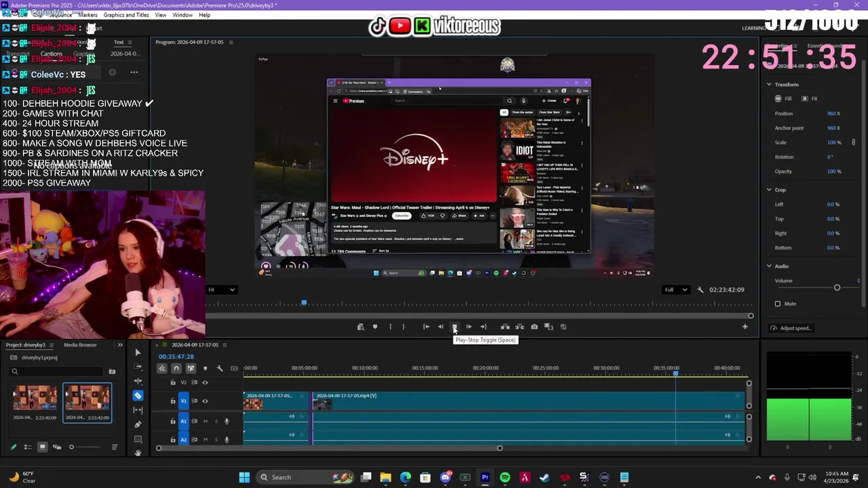Screen dimensions: 868x488
Task: Click the Mark In bracket icon
Action: (x=390, y=327)
